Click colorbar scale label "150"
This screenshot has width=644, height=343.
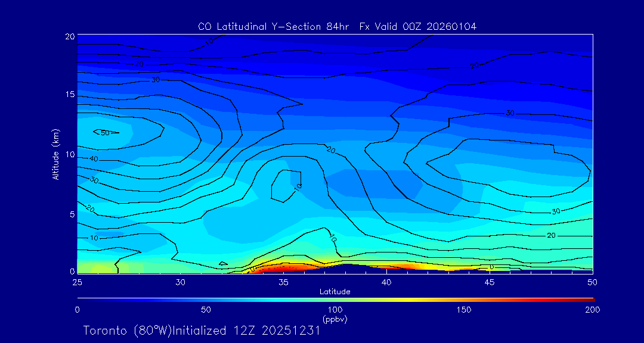coord(464,310)
